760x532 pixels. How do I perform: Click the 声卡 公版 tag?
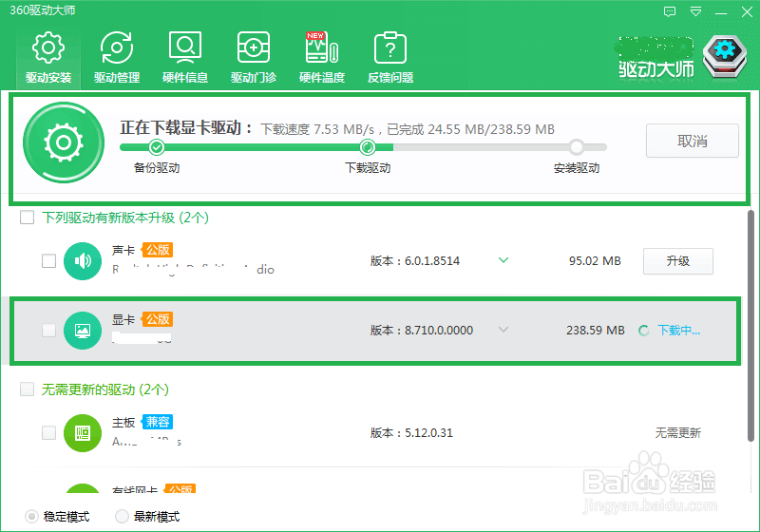click(158, 250)
